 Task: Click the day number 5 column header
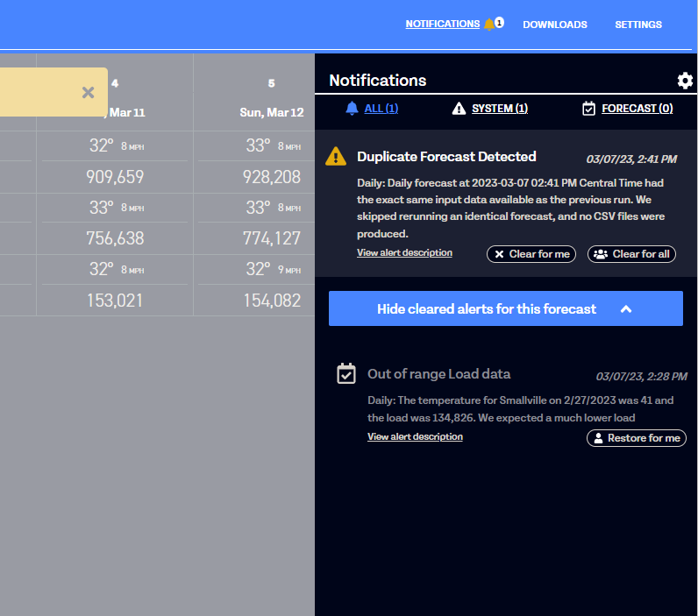tap(272, 83)
